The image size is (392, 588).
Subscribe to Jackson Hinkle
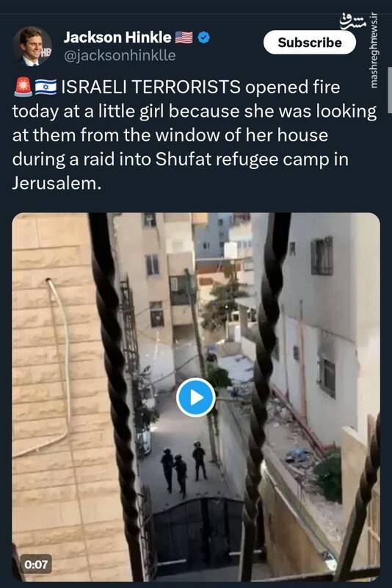(309, 43)
